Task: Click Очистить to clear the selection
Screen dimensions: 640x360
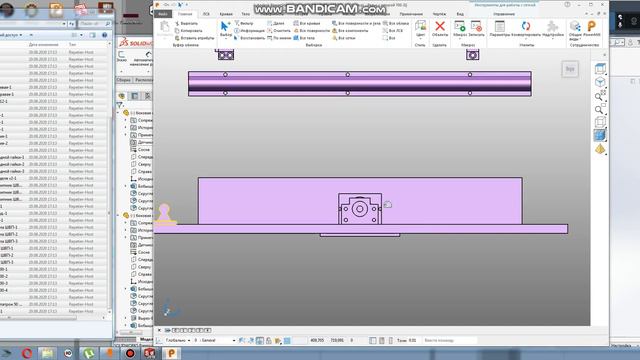Action: click(278, 31)
